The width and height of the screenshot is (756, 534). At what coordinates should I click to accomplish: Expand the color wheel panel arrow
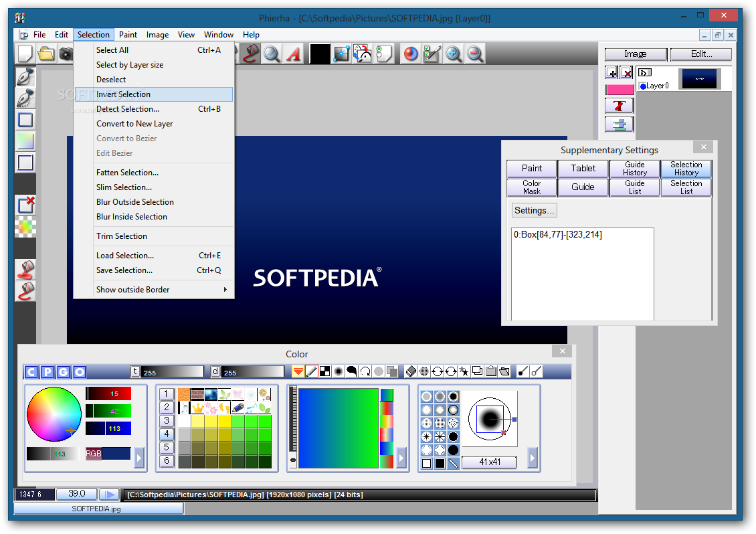139,458
